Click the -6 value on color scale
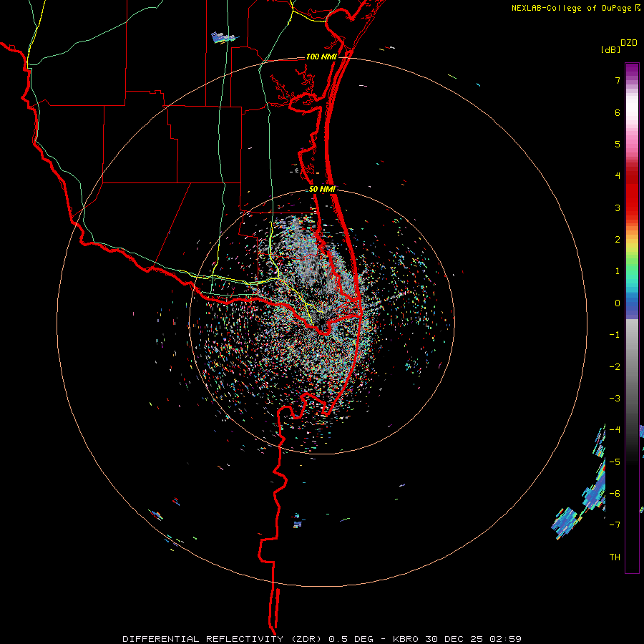Image resolution: width=644 pixels, height=644 pixels. pos(615,494)
